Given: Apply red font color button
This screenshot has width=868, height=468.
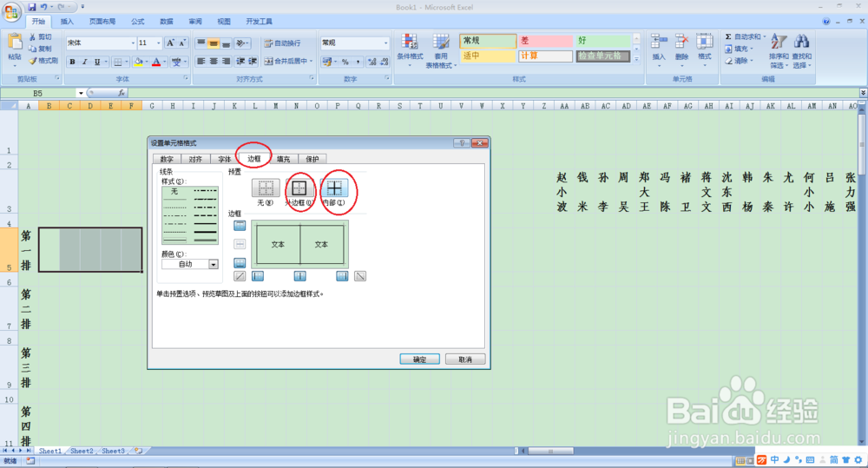Looking at the screenshot, I should click(156, 62).
